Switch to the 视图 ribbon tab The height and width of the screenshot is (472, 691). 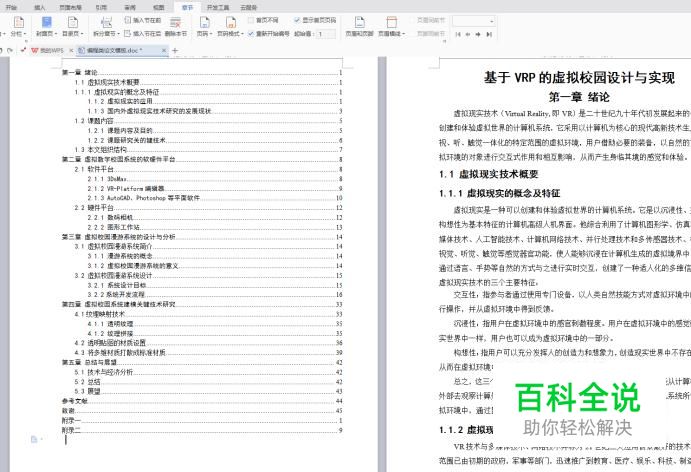159,7
